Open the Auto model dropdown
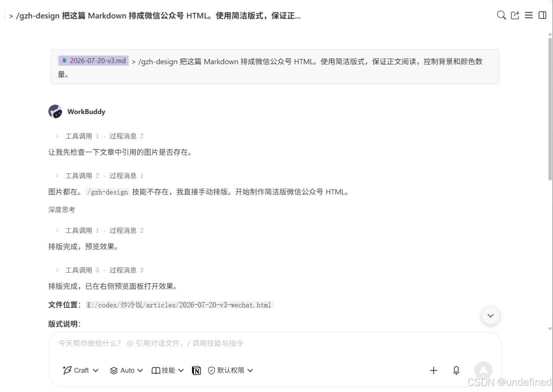Screen dimensions: 553x392 (x=126, y=370)
